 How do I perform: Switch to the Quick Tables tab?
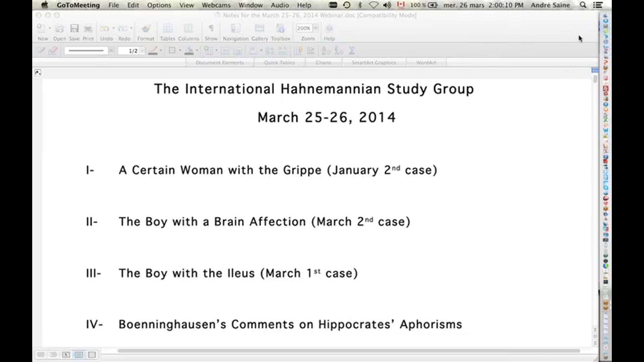[279, 62]
